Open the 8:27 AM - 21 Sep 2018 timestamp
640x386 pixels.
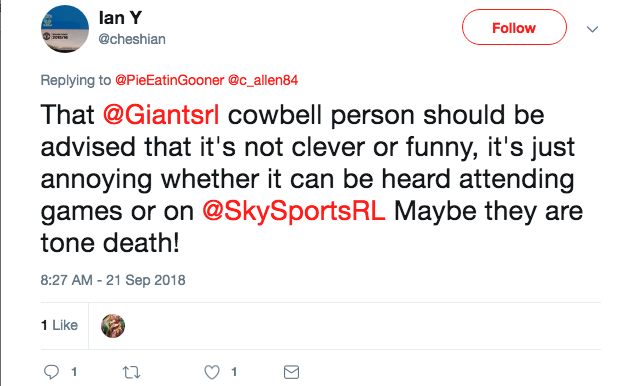(113, 280)
